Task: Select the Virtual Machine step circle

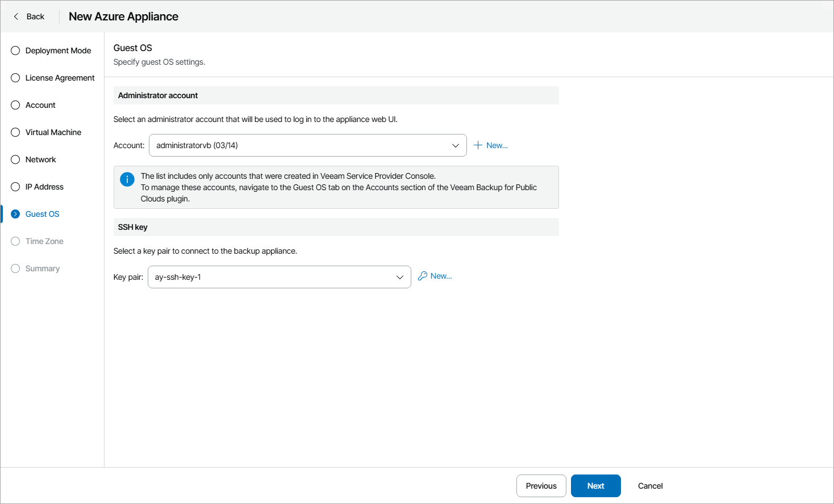Action: (x=15, y=132)
